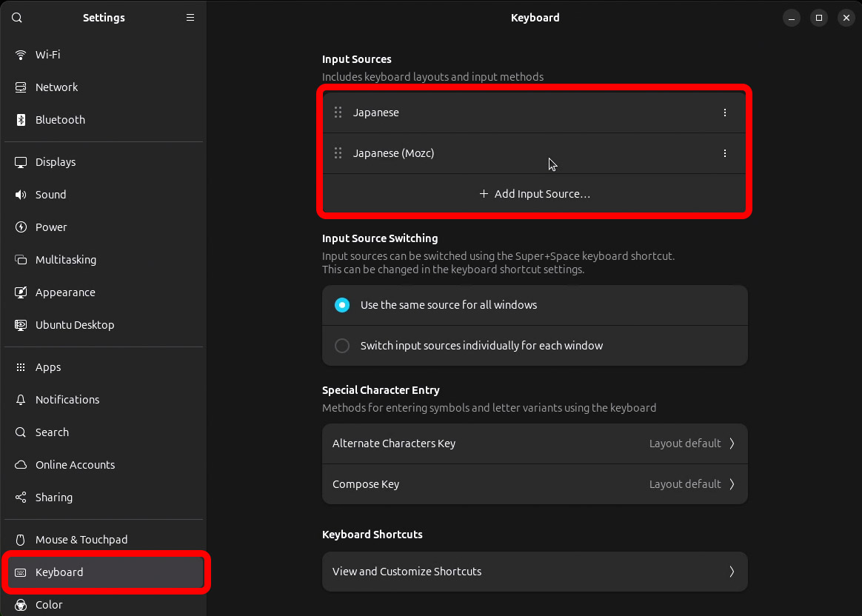Click the Search magnifier icon in sidebar list
862x616 pixels.
(x=21, y=432)
